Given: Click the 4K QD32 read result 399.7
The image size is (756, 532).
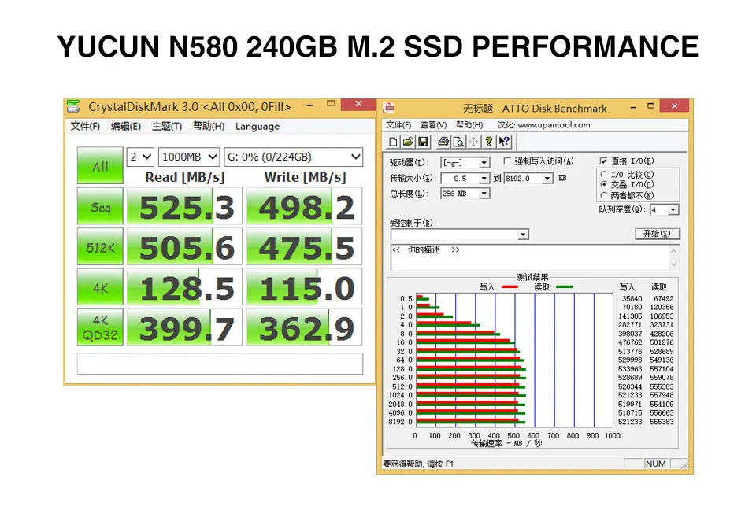Looking at the screenshot, I should tap(184, 327).
